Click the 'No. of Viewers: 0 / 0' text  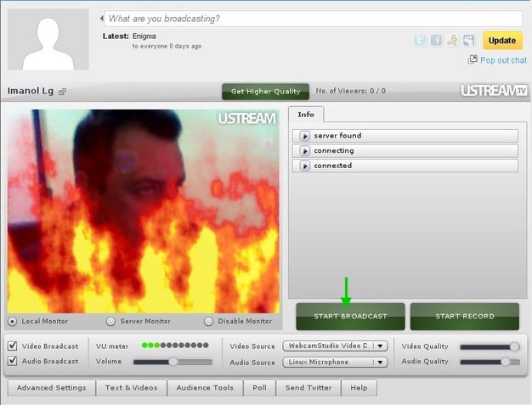350,91
